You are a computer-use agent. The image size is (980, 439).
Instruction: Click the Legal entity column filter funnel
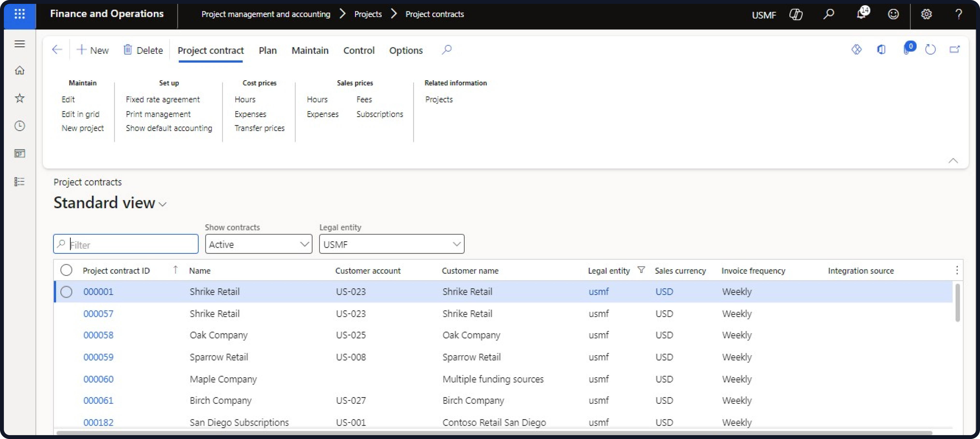click(x=641, y=270)
